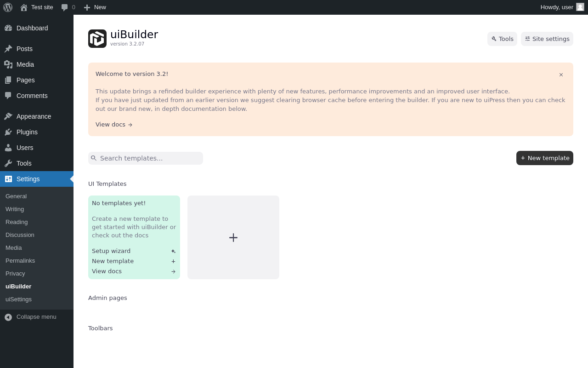Focus the Search templates field
The height and width of the screenshot is (368, 588).
pyautogui.click(x=146, y=158)
